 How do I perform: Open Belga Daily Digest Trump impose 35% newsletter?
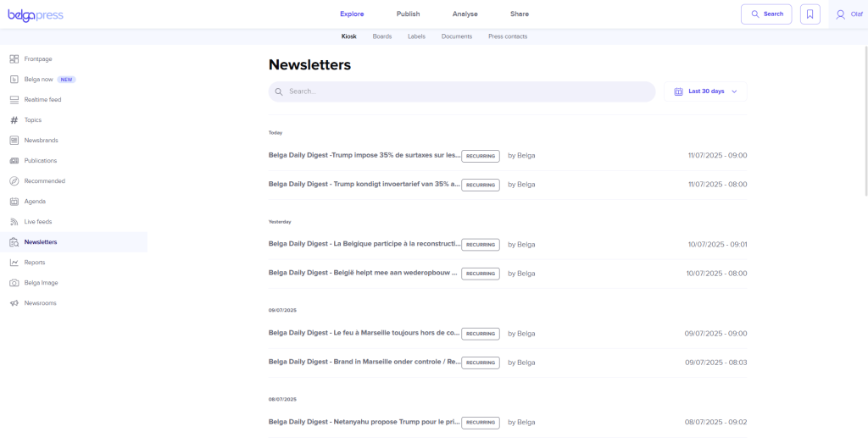(364, 156)
